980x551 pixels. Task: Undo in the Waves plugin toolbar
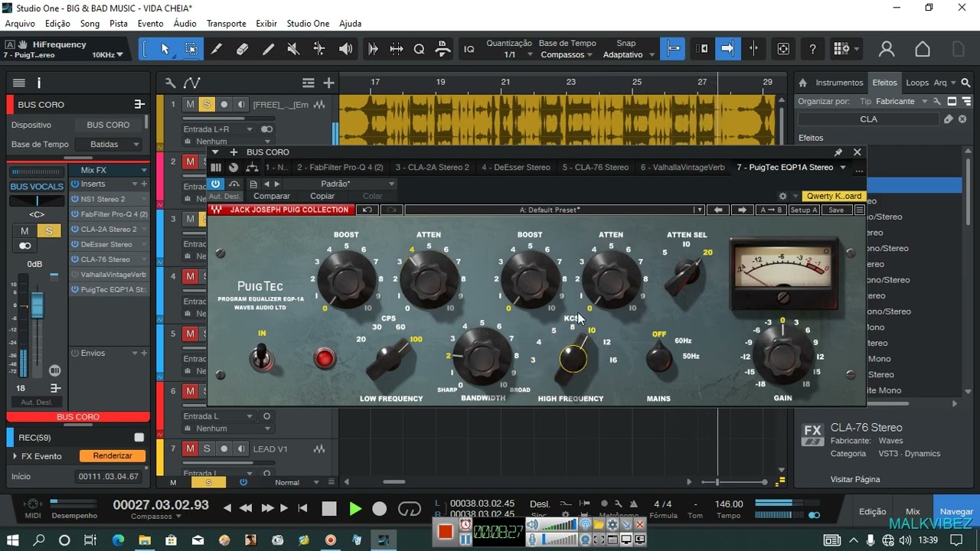coord(367,210)
